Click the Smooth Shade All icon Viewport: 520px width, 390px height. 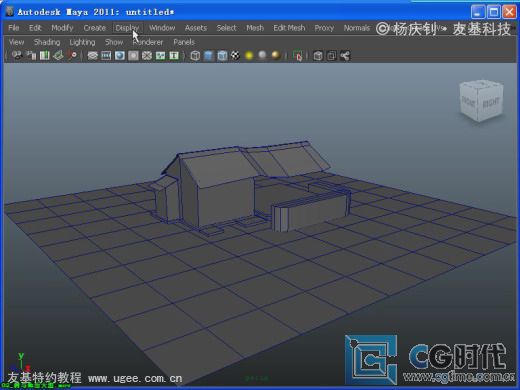[x=209, y=55]
